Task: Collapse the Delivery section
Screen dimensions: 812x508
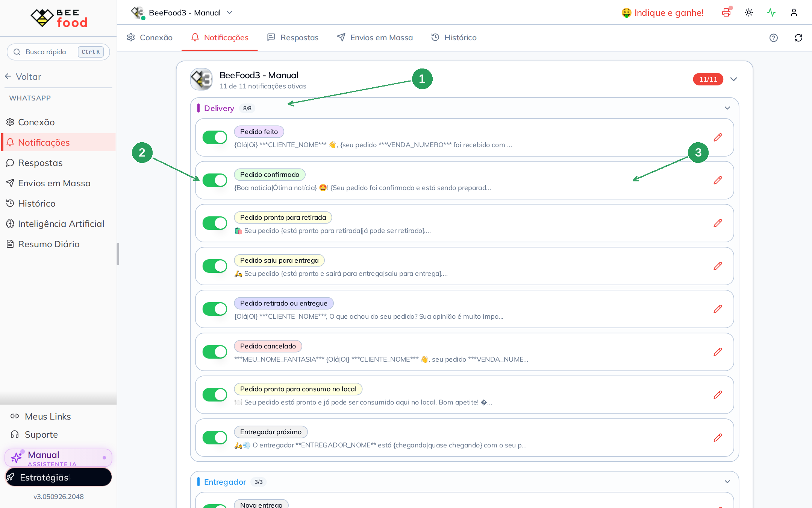Action: 727,108
